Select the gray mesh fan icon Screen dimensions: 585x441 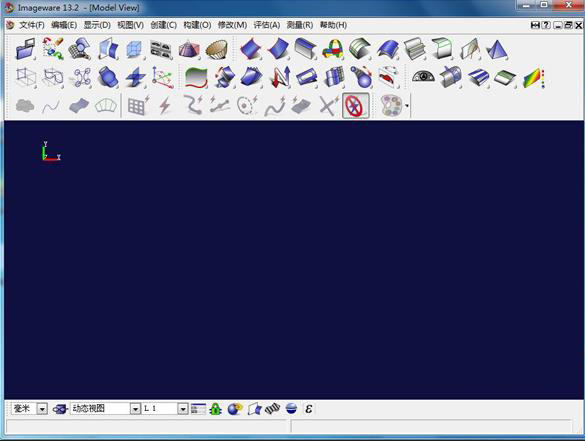tap(106, 106)
